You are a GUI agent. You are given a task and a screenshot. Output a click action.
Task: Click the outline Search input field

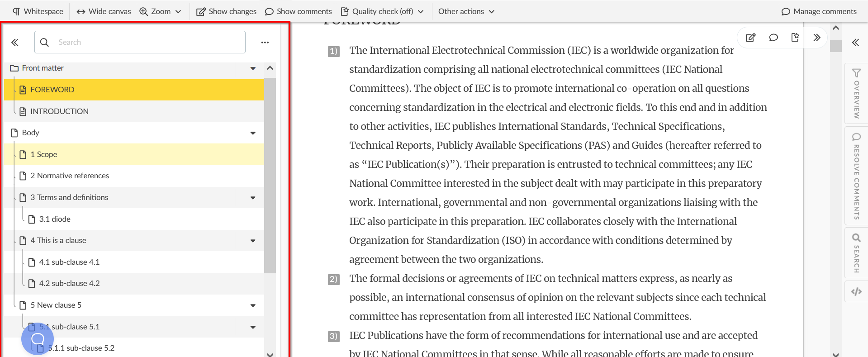tap(140, 42)
